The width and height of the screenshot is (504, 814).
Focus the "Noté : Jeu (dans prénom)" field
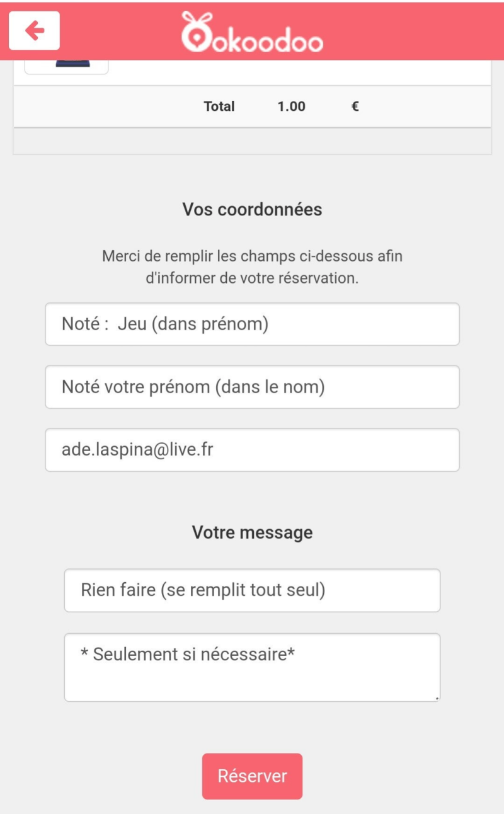click(x=252, y=324)
